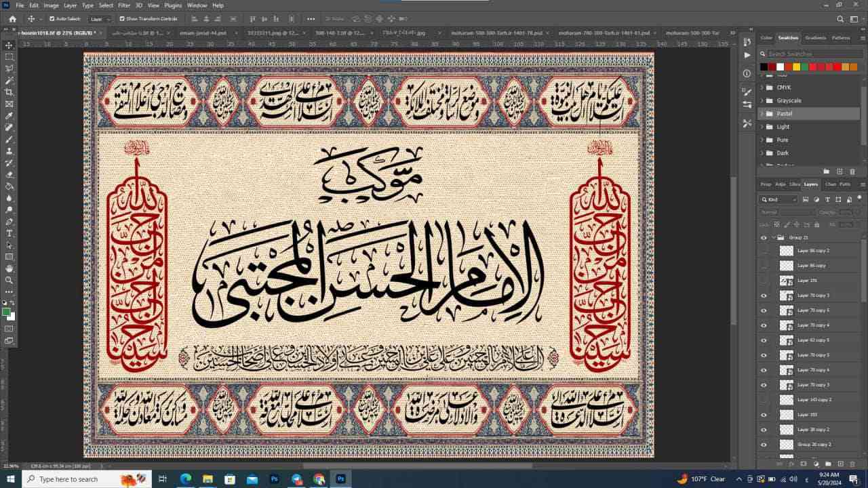Hide the Layer 70 copy 3 layer
The height and width of the screenshot is (488, 868).
(x=764, y=296)
